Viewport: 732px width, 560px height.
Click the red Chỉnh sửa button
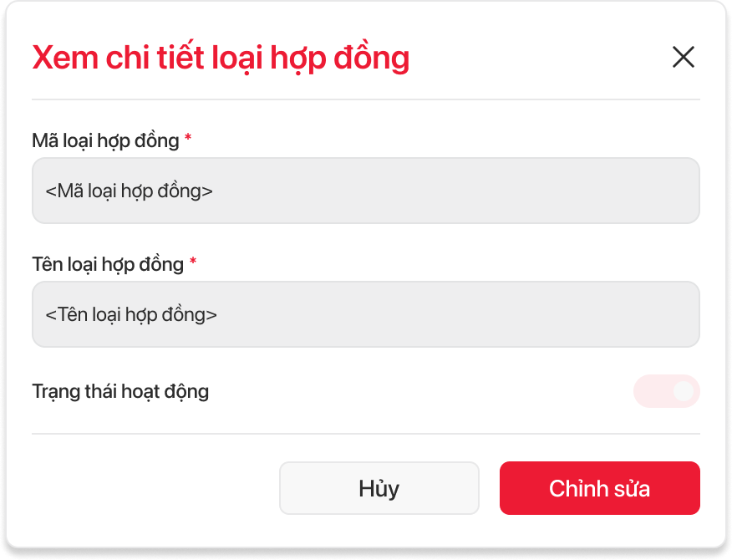click(599, 488)
